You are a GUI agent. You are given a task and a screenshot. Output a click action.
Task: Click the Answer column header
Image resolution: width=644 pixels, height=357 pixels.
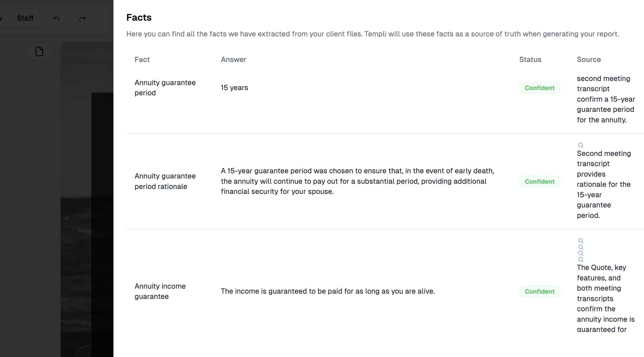tap(233, 59)
